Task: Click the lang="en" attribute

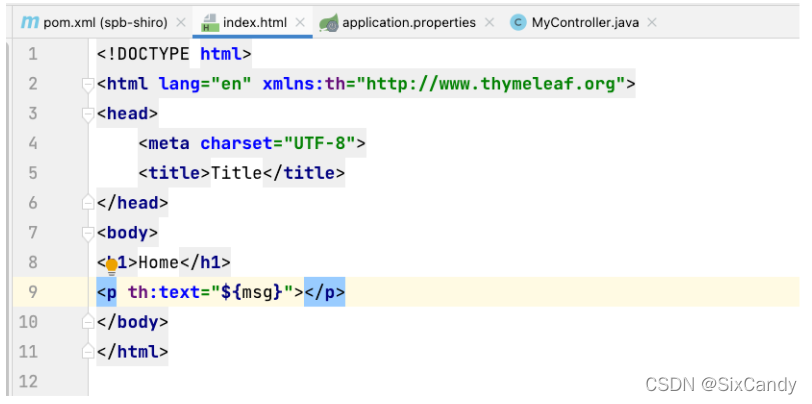Action: [x=205, y=84]
